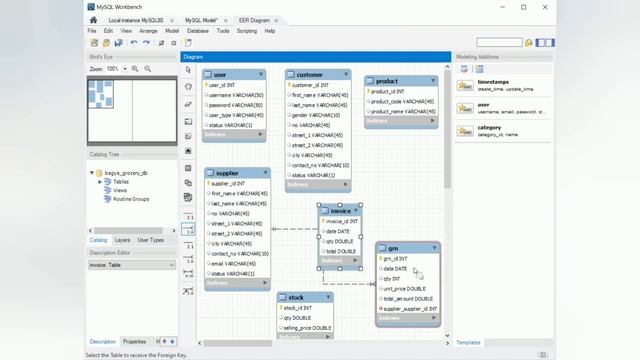Zoom out the Bird's Eye view
This screenshot has width=640, height=360.
point(147,69)
